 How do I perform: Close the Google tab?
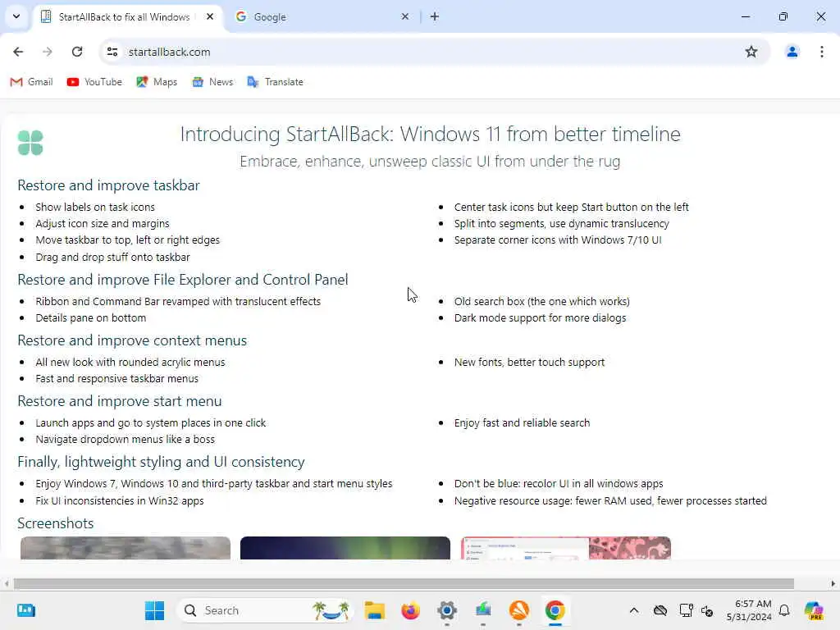(405, 16)
